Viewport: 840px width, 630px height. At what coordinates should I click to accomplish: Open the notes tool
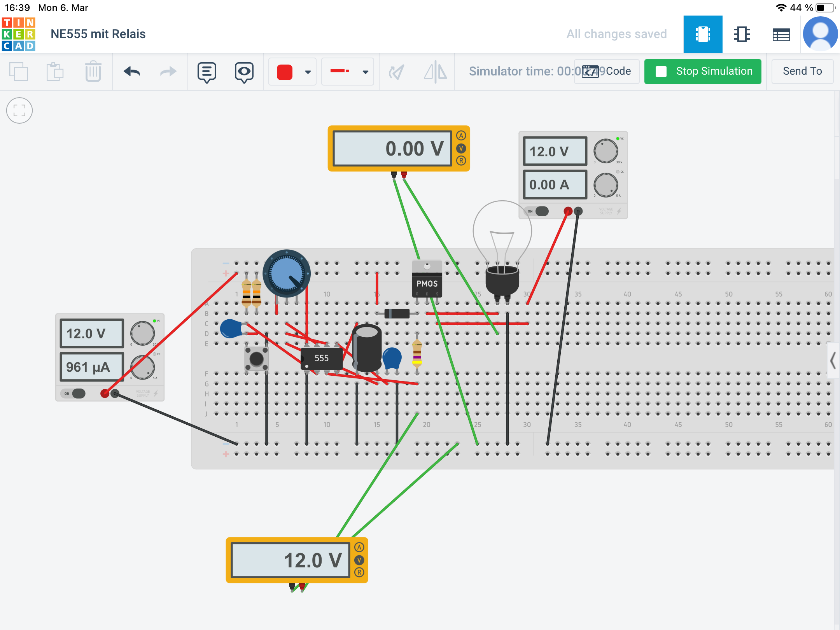(x=206, y=72)
